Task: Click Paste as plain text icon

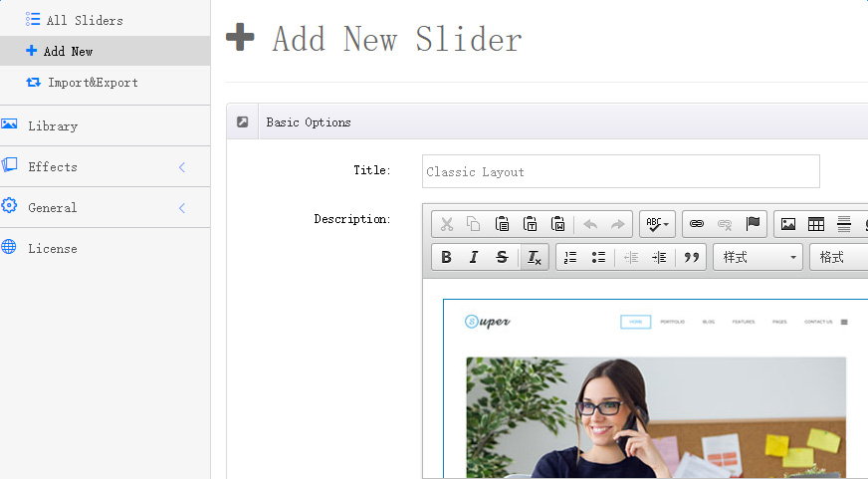Action: (530, 224)
